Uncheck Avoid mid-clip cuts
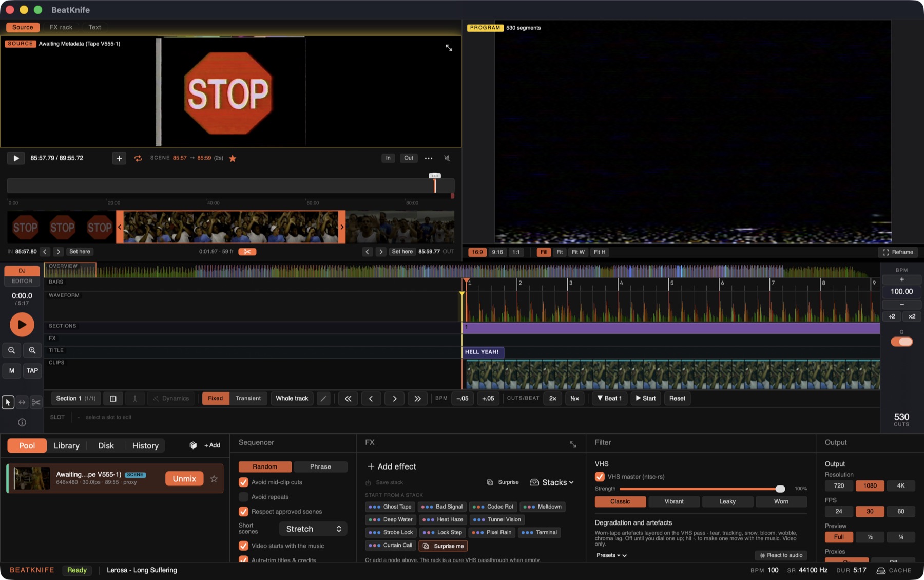The image size is (924, 580). pyautogui.click(x=243, y=482)
